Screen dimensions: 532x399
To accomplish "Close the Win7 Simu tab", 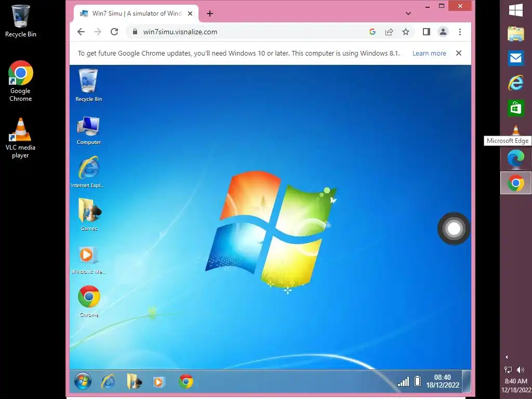I will coord(190,14).
